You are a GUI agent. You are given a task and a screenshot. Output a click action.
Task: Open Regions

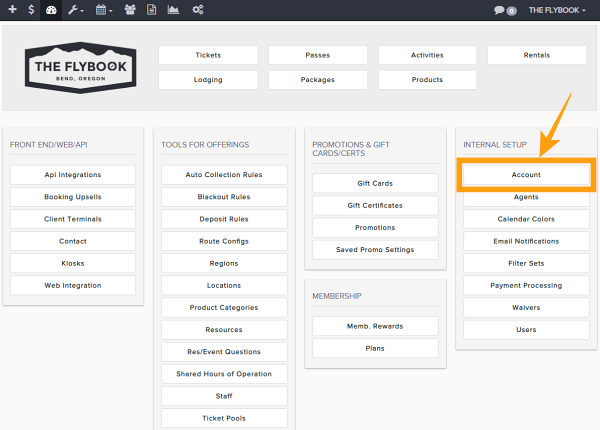pos(224,264)
